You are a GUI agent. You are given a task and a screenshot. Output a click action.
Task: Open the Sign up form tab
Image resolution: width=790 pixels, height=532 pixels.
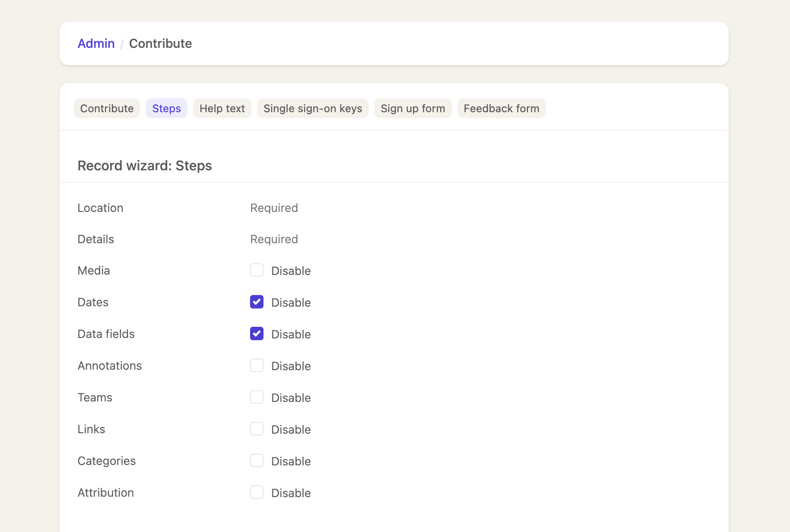412,109
